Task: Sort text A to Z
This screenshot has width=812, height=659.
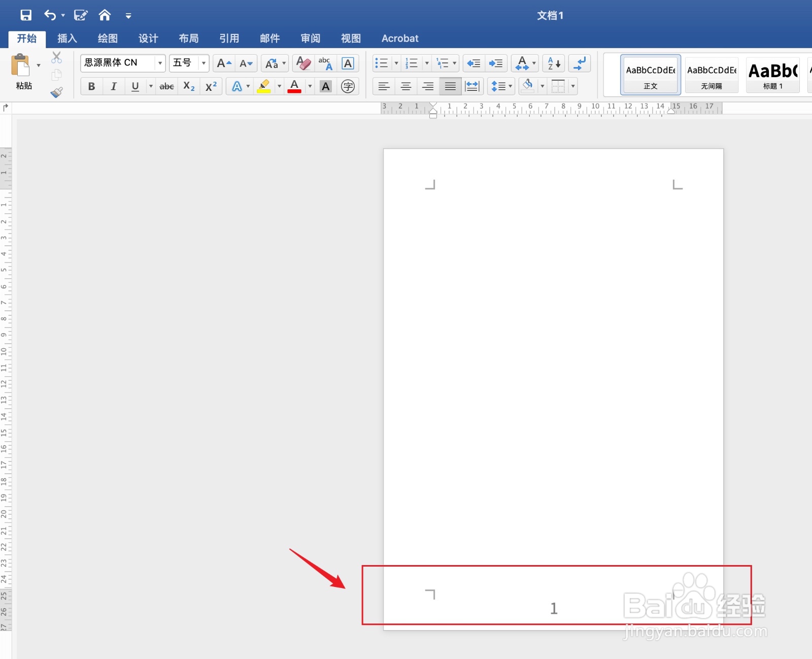Action: (x=554, y=63)
